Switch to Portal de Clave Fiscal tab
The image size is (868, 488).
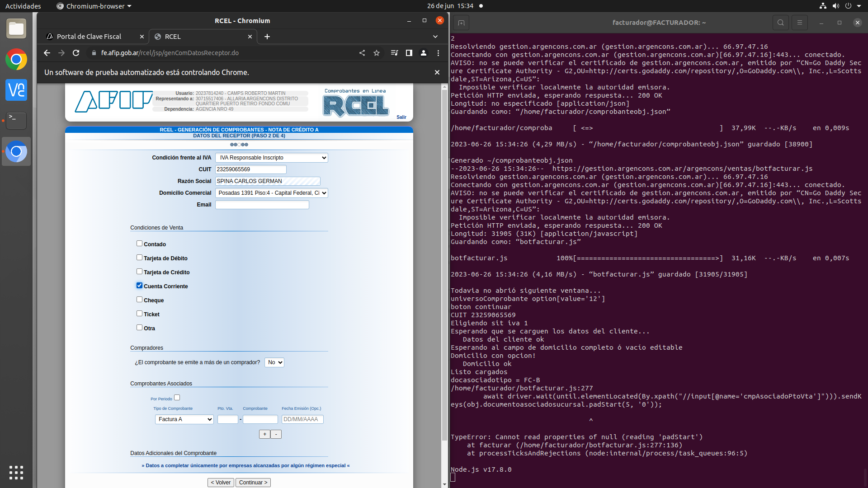tap(89, 37)
